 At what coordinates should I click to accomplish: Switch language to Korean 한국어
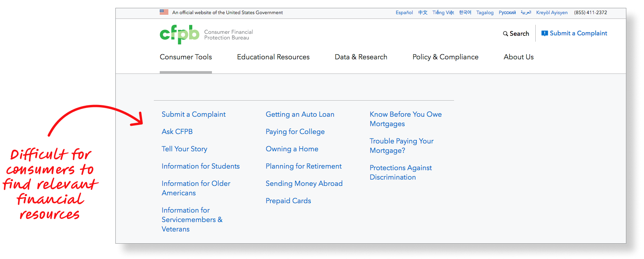[465, 13]
